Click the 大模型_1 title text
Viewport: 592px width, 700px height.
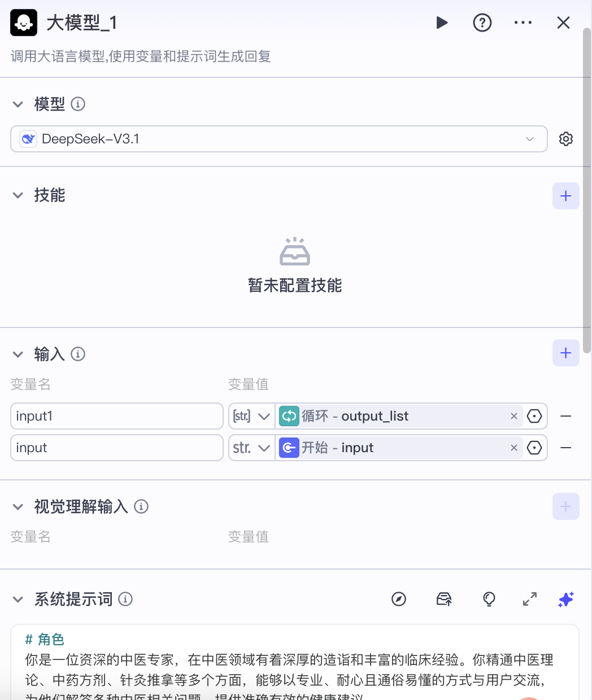pos(82,23)
